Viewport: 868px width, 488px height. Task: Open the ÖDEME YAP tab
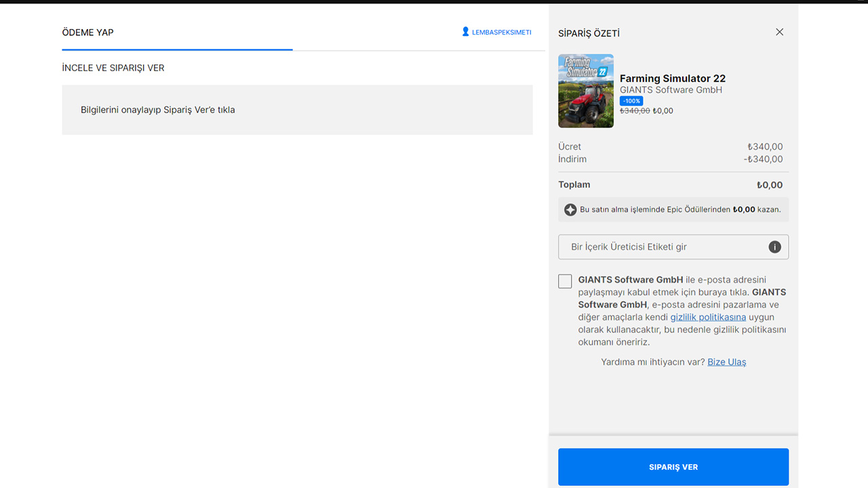tap(87, 33)
